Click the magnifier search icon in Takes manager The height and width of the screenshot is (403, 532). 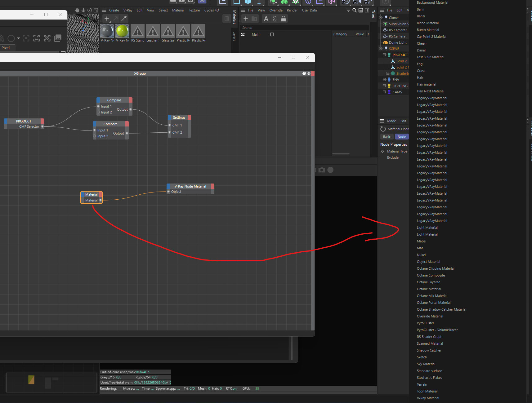coord(355,10)
